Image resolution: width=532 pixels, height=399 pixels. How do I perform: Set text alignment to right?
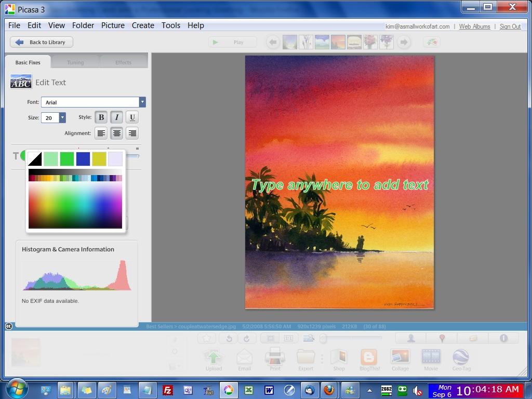[132, 134]
